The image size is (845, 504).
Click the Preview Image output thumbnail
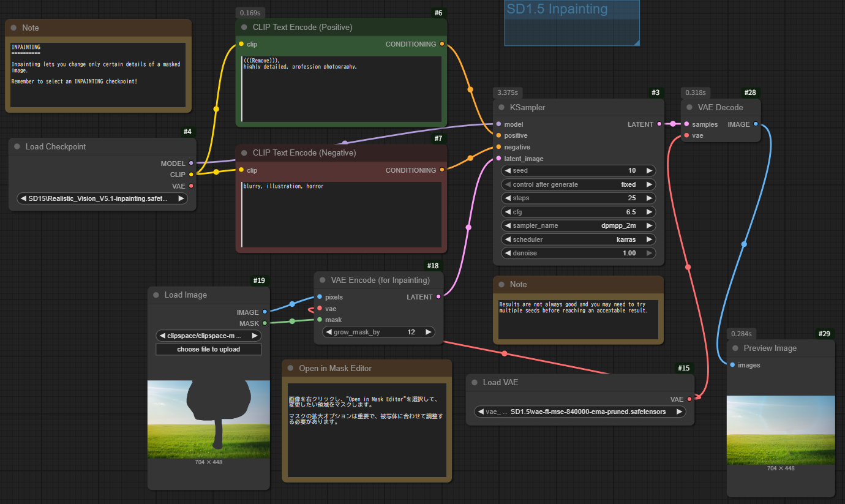pos(780,430)
